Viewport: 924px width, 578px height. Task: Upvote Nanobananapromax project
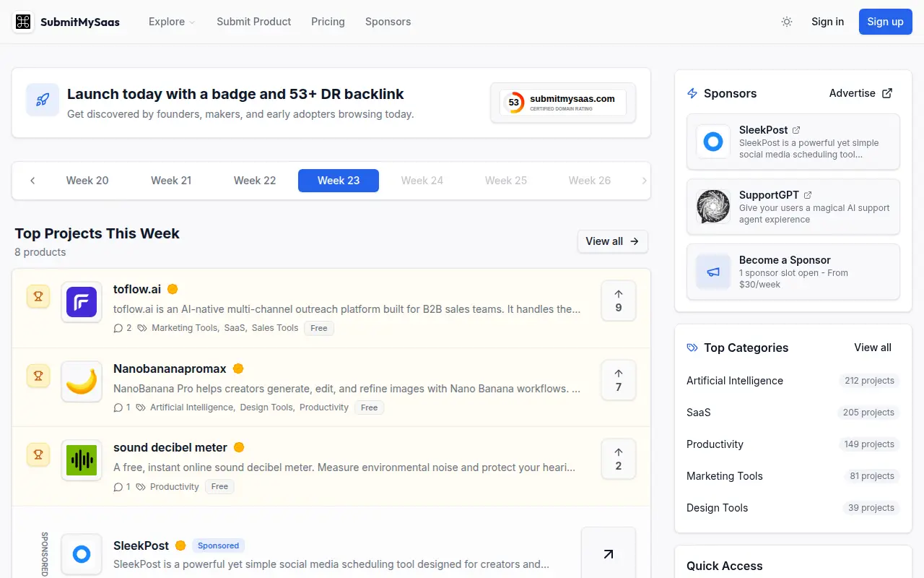619,380
